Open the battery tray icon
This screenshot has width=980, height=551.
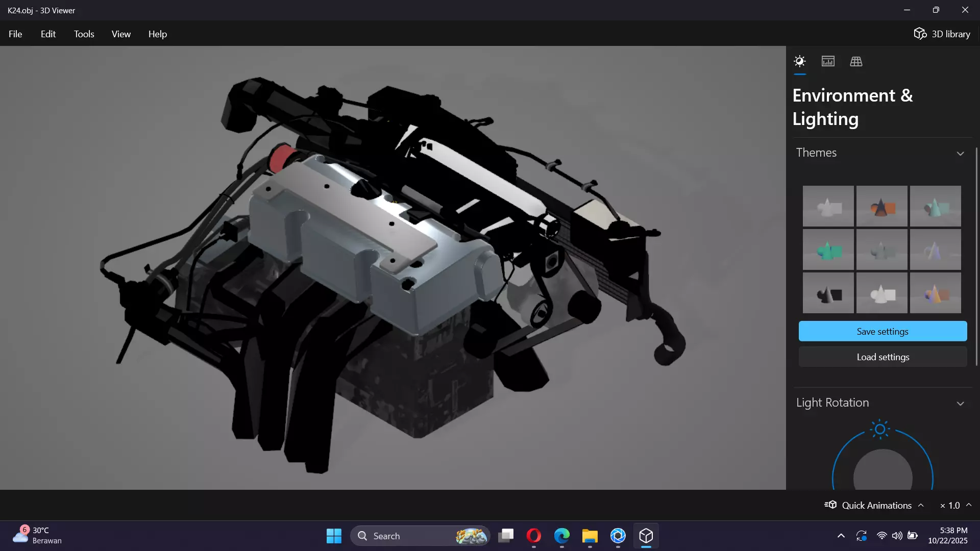point(913,536)
